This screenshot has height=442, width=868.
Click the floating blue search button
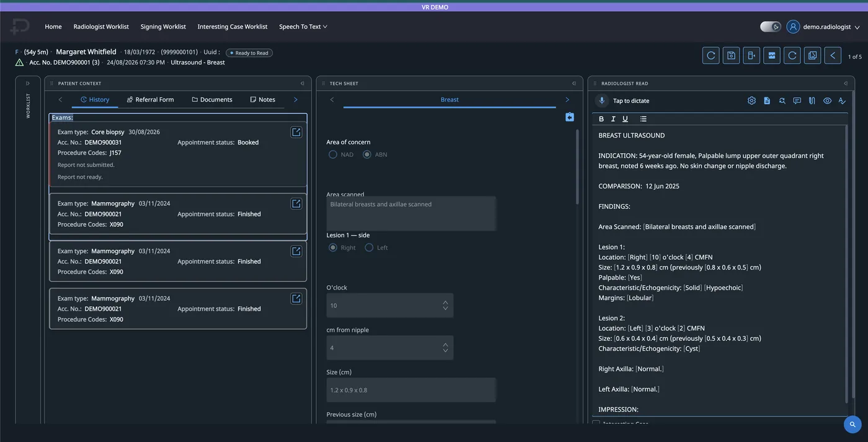(x=852, y=425)
